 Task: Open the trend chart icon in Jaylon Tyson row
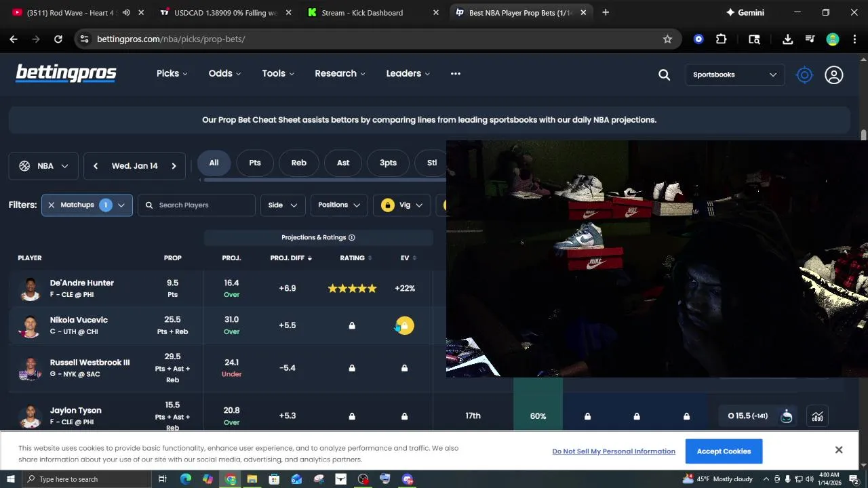point(817,416)
